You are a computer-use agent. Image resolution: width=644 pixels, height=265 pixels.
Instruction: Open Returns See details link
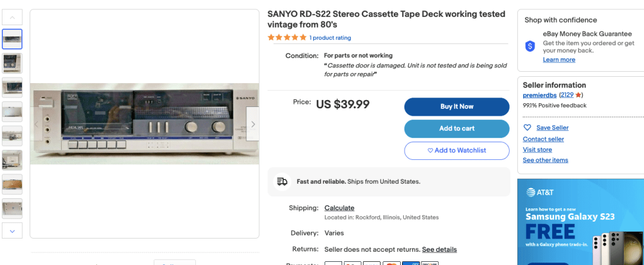(439, 249)
